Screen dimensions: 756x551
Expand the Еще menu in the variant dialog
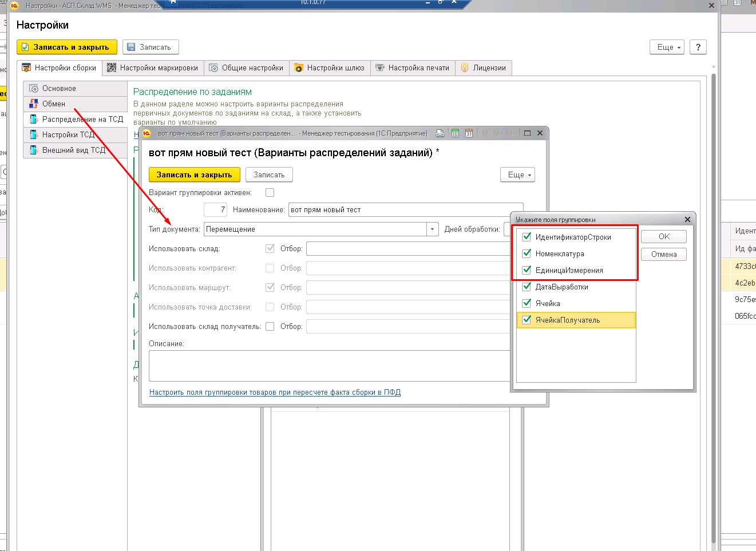click(518, 175)
